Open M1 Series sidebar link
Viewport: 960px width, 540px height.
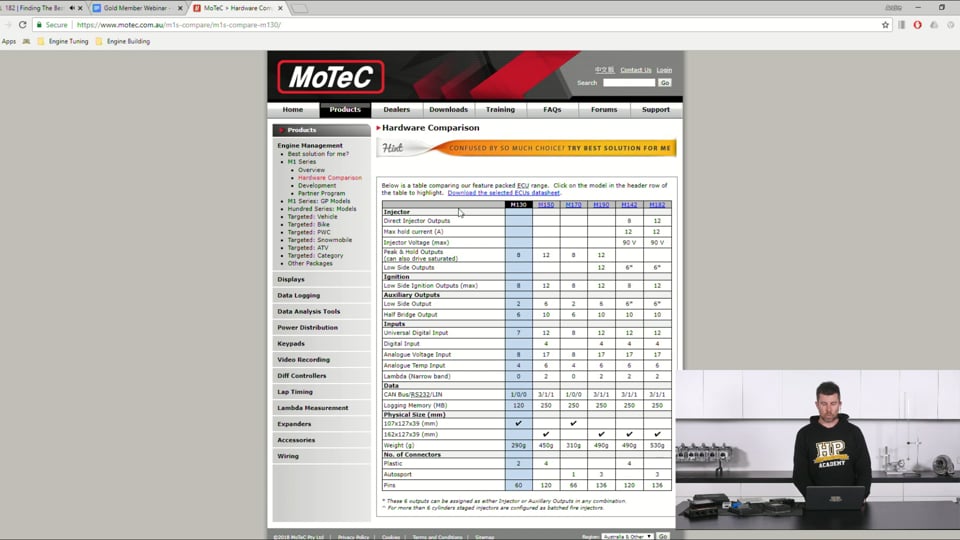point(302,162)
